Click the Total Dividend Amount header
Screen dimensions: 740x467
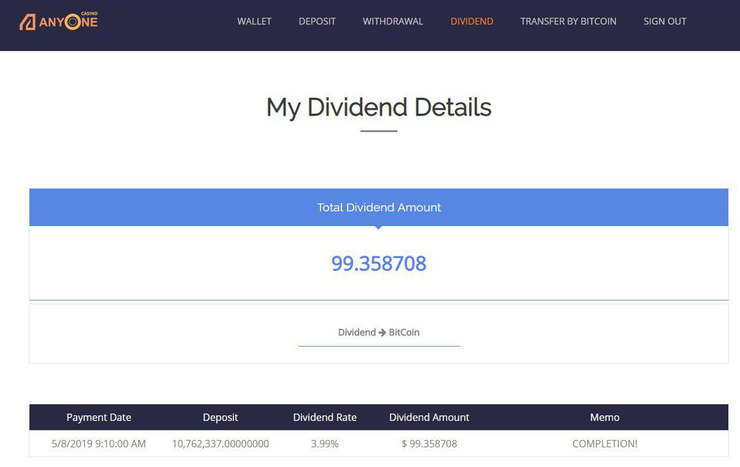click(378, 208)
